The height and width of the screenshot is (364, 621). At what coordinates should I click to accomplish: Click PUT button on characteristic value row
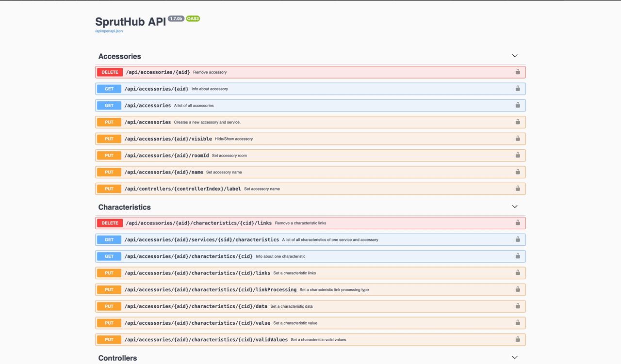[109, 323]
